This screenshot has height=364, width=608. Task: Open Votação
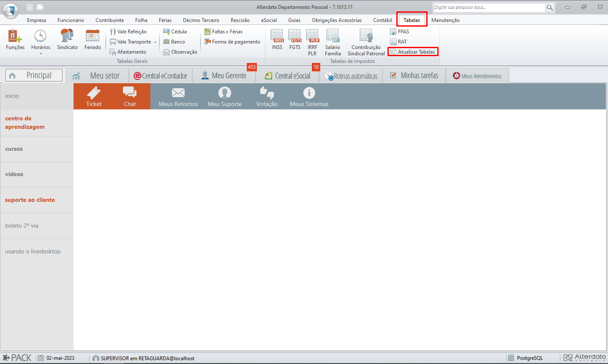(x=267, y=97)
